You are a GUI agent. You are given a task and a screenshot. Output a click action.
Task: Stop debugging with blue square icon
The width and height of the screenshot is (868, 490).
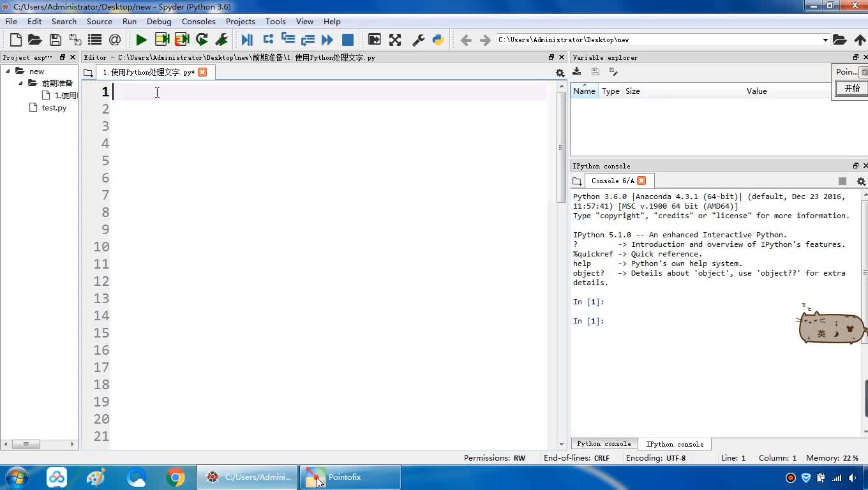[x=348, y=40]
